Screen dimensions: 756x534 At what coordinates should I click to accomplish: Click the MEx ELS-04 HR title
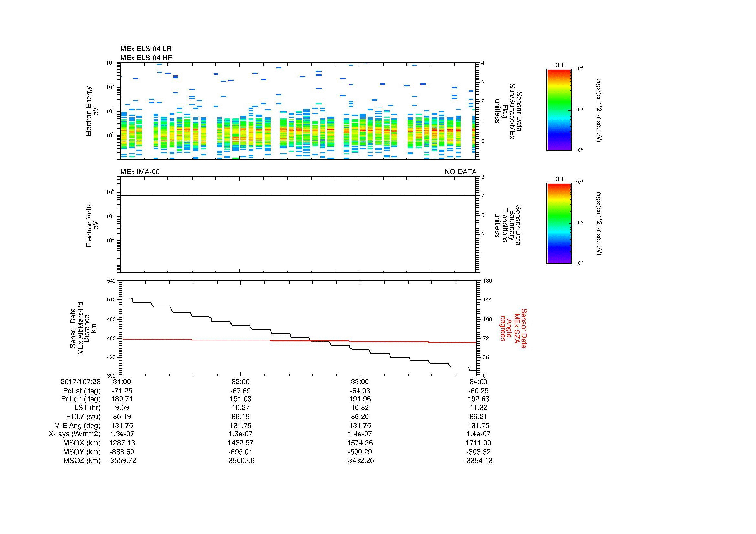pos(146,58)
